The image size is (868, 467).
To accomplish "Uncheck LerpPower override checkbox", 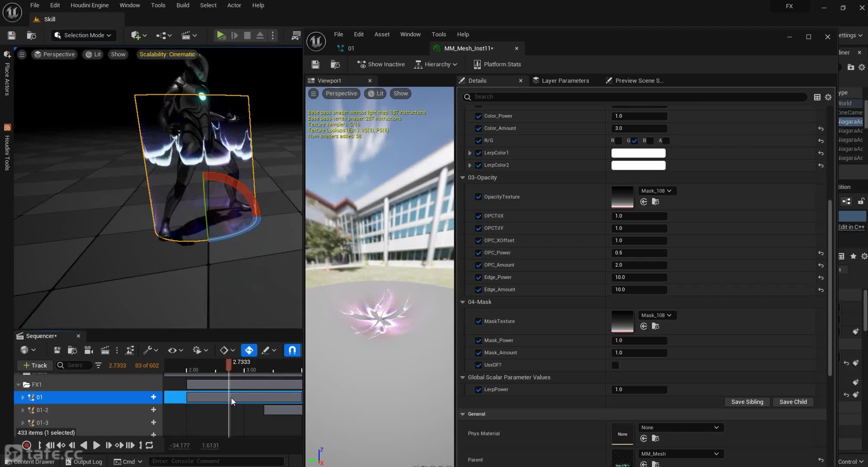I will (479, 390).
